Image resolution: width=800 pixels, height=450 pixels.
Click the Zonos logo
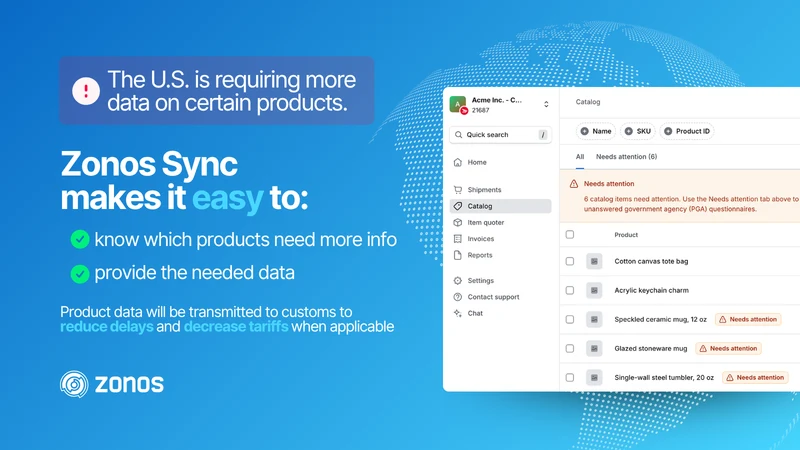pos(112,384)
